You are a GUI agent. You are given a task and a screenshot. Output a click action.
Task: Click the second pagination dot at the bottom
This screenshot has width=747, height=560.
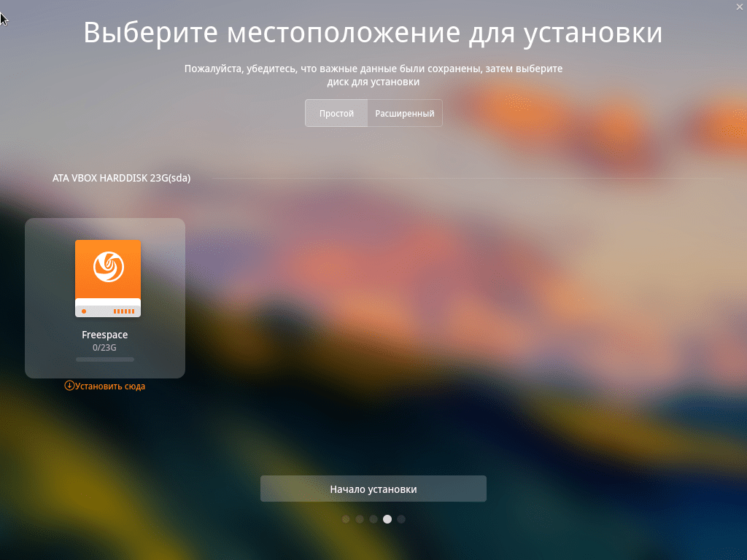click(360, 519)
